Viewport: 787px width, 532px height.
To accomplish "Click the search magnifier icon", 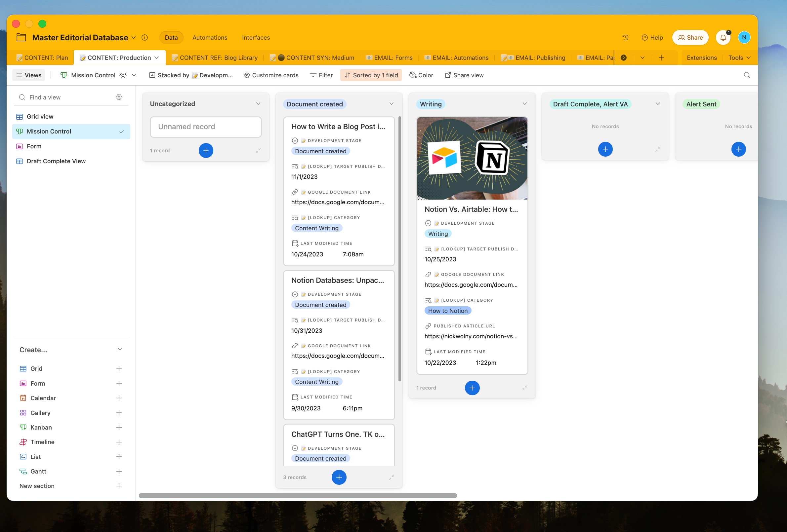I will point(746,75).
